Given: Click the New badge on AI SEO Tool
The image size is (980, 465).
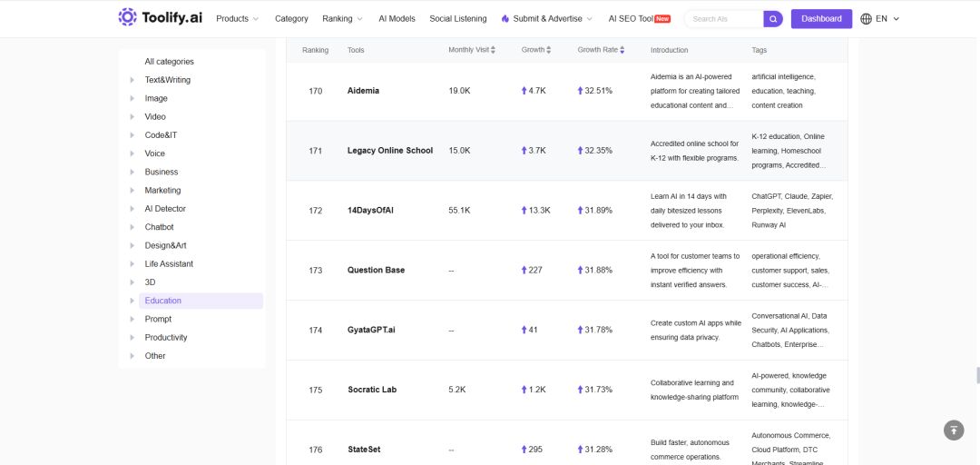Looking at the screenshot, I should 662,19.
